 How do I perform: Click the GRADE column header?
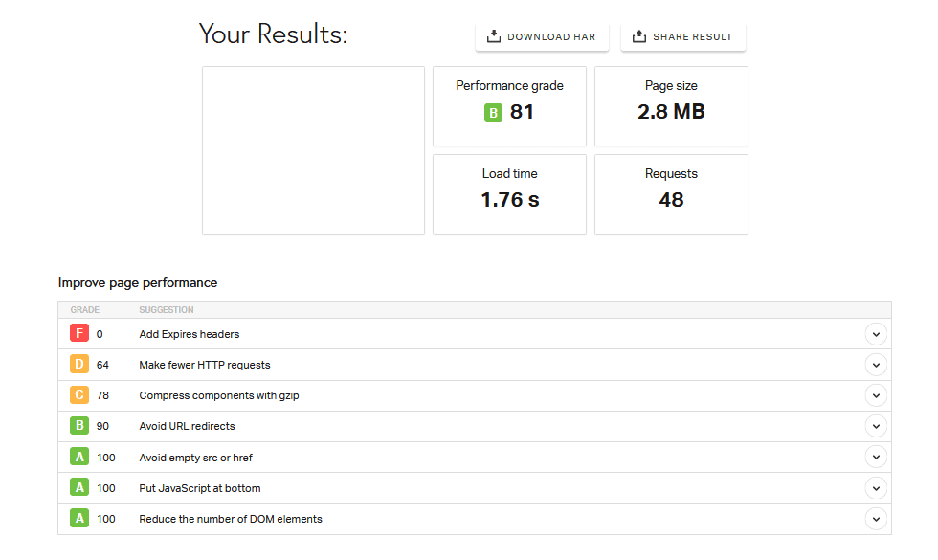click(x=84, y=309)
